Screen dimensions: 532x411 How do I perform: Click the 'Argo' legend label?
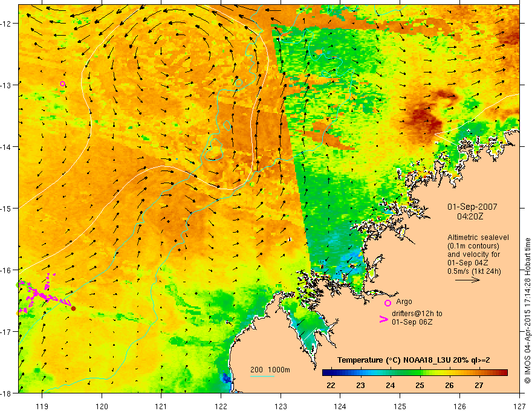404,302
